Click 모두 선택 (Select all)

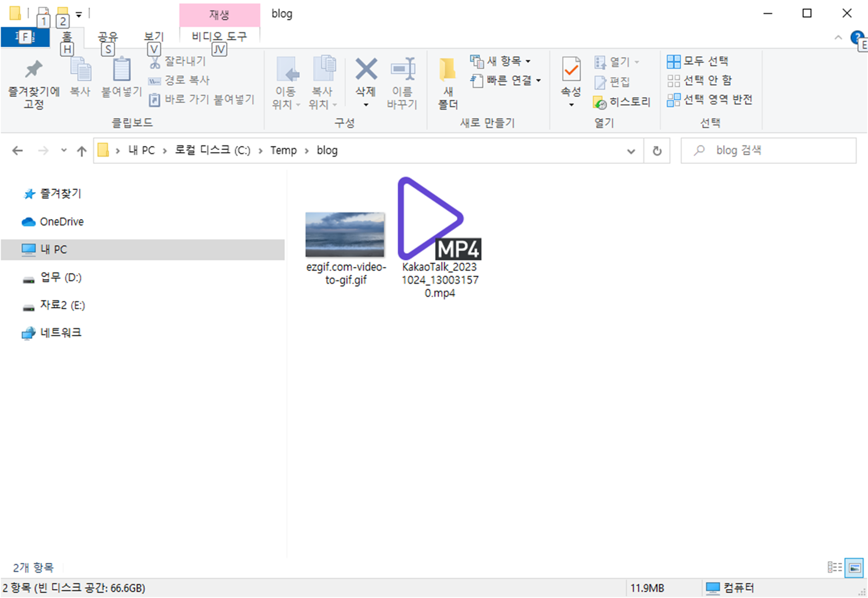pos(698,61)
